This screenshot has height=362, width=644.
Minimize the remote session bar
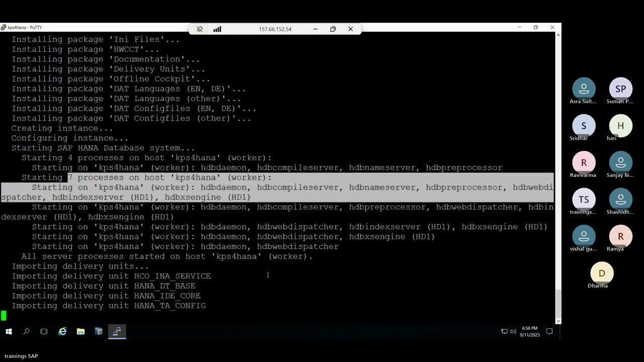[x=315, y=29]
